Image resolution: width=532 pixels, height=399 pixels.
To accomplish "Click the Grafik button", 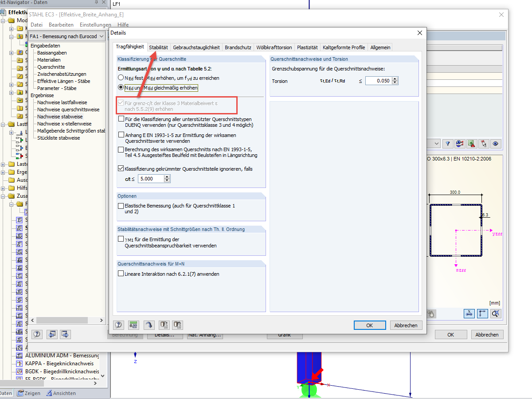I will point(284,335).
